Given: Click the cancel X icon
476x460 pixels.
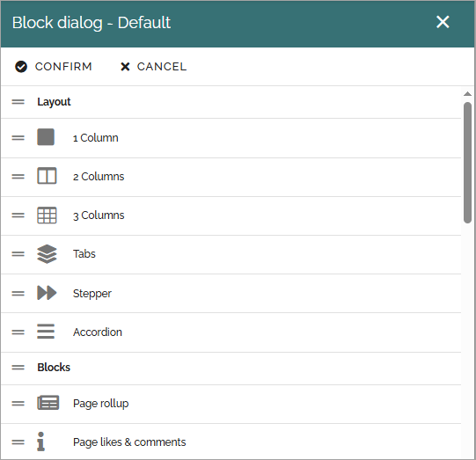Looking at the screenshot, I should 125,67.
